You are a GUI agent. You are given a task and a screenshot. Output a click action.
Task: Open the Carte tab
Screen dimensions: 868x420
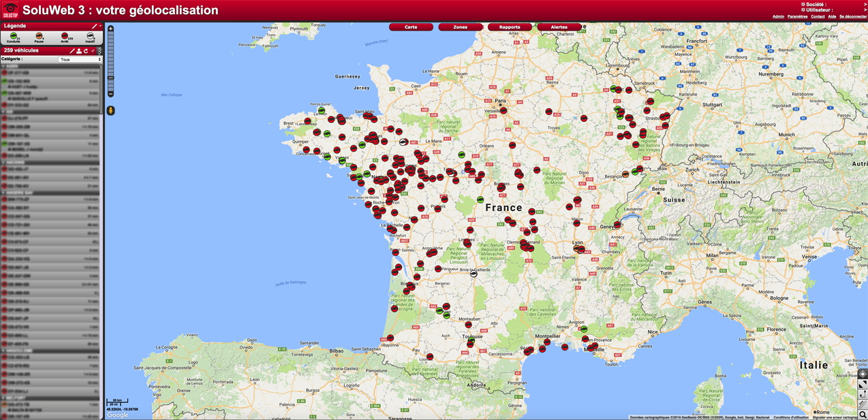(x=411, y=27)
